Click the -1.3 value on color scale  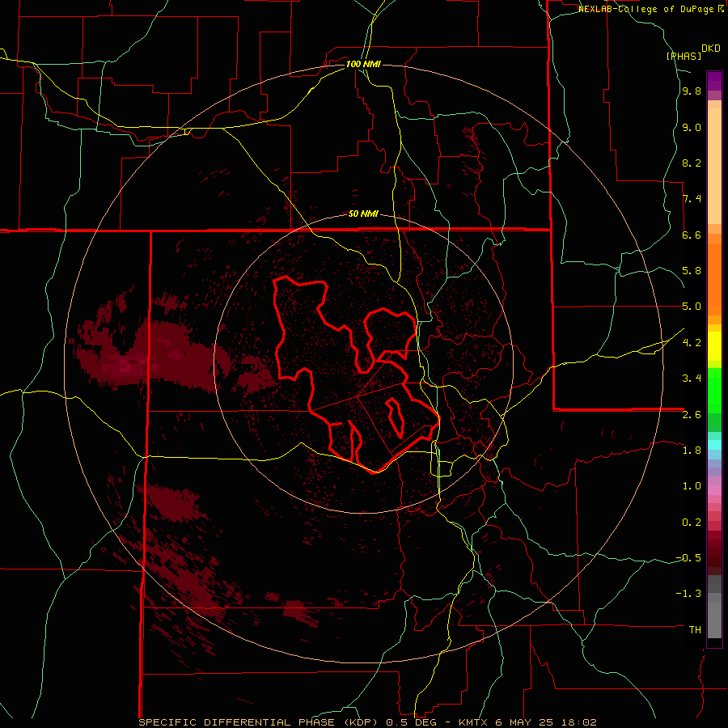tap(688, 594)
